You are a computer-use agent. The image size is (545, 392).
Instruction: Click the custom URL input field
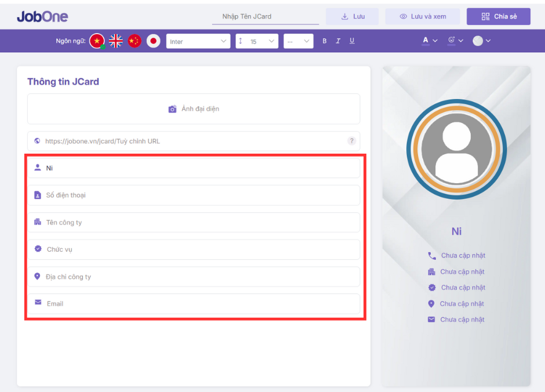point(194,141)
